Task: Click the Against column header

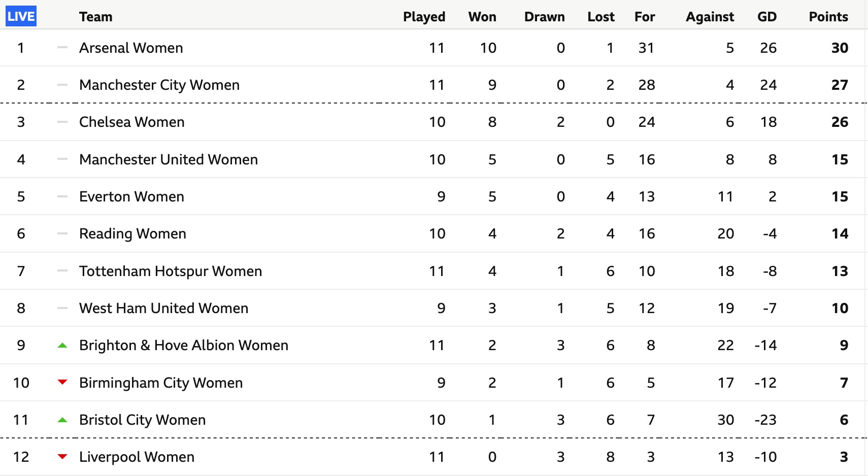Action: click(x=710, y=17)
